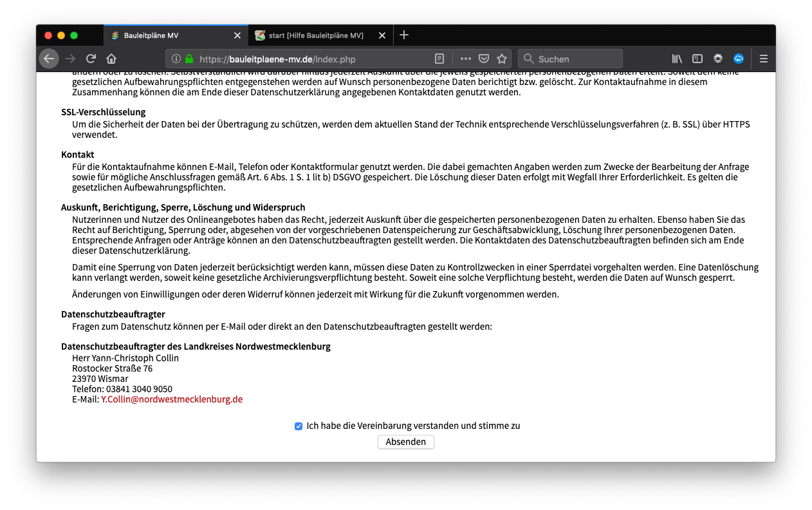
Task: Click the green secure connection padlock
Action: [189, 59]
